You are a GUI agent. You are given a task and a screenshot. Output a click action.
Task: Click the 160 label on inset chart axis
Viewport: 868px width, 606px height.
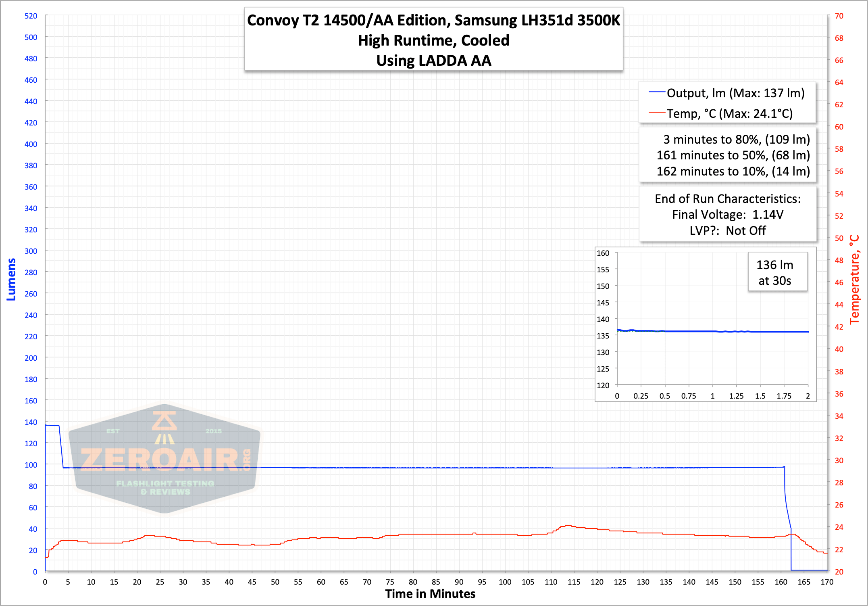pos(603,253)
